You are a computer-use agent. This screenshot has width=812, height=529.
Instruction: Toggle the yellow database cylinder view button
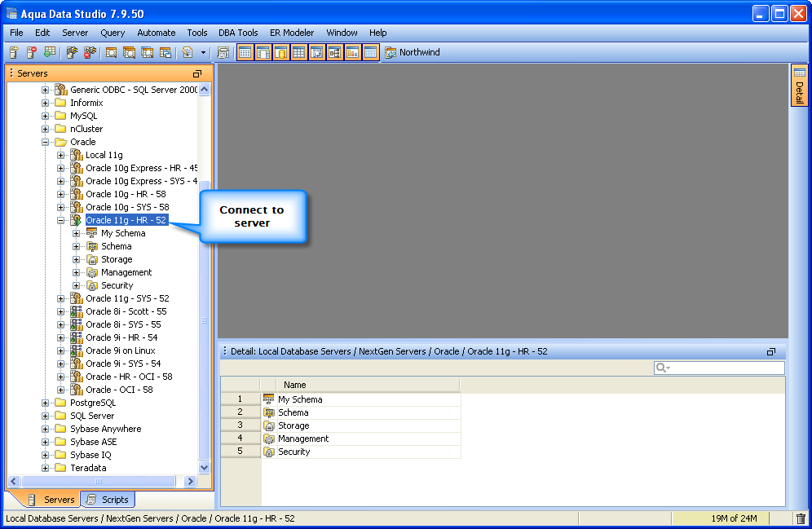281,52
